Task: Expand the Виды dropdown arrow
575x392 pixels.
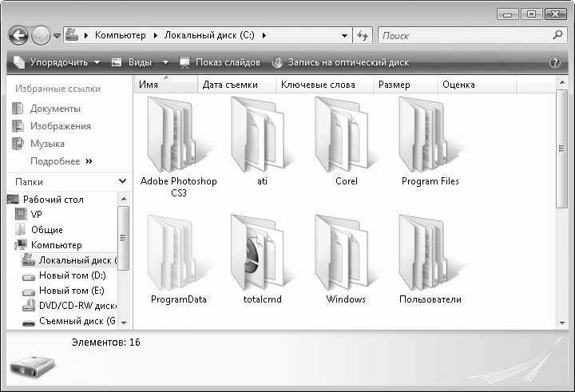Action: pos(165,62)
